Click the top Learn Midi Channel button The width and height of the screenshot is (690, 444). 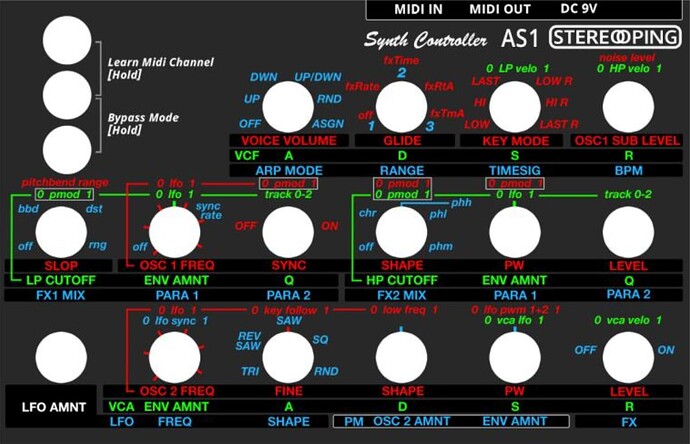(x=67, y=40)
